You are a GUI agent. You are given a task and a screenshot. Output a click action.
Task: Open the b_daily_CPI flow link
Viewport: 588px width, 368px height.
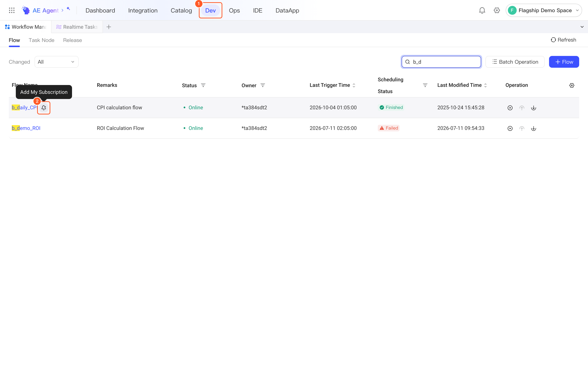[x=24, y=108]
